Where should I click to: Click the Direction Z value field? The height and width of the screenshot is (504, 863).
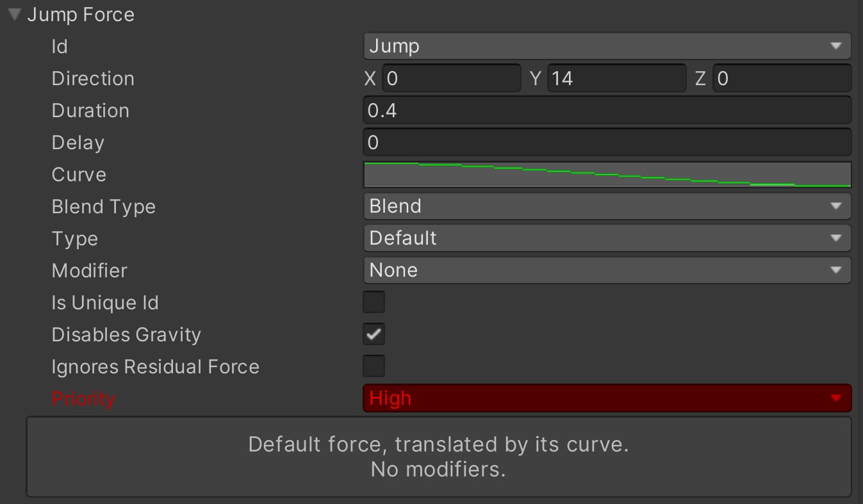pyautogui.click(x=782, y=78)
